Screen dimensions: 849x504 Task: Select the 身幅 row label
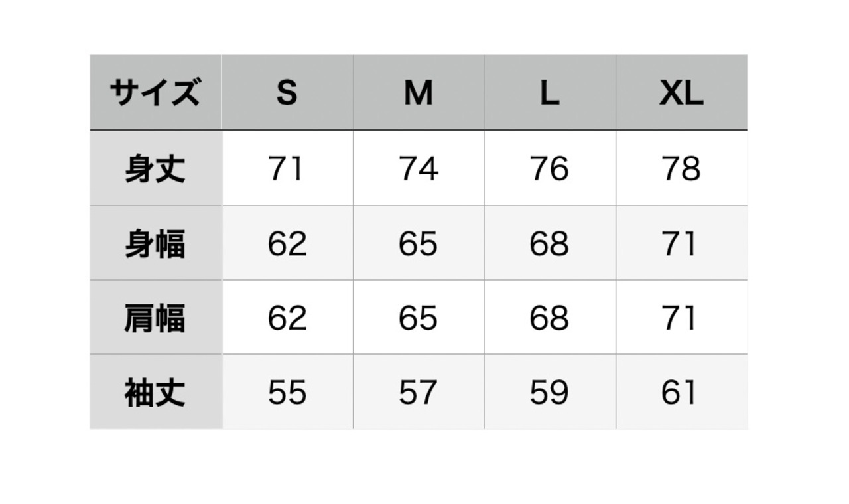[x=155, y=244]
